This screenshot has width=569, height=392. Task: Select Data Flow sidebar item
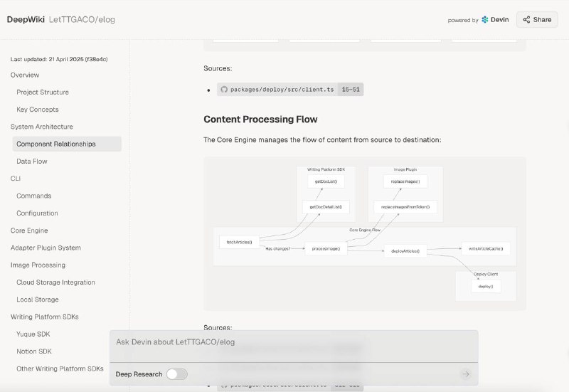(x=32, y=161)
